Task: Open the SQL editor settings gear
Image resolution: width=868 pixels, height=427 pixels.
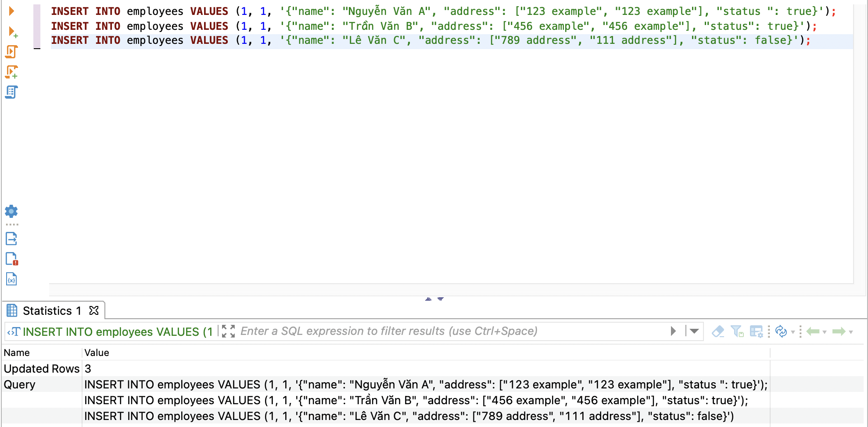Action: [12, 212]
